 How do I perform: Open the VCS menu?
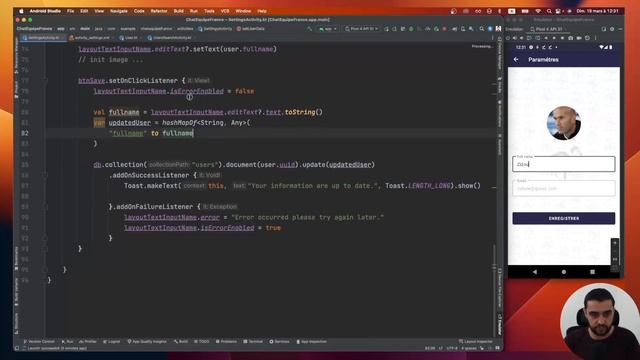pos(225,11)
